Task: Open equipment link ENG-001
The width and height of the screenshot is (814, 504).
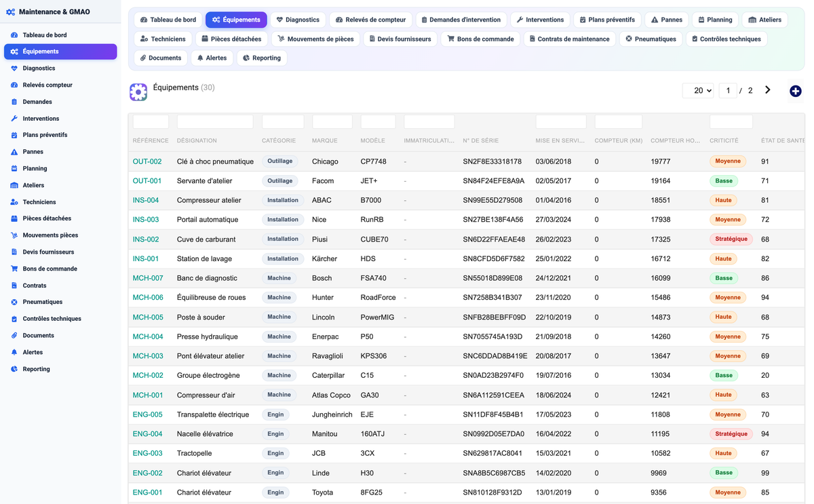Action: click(147, 492)
